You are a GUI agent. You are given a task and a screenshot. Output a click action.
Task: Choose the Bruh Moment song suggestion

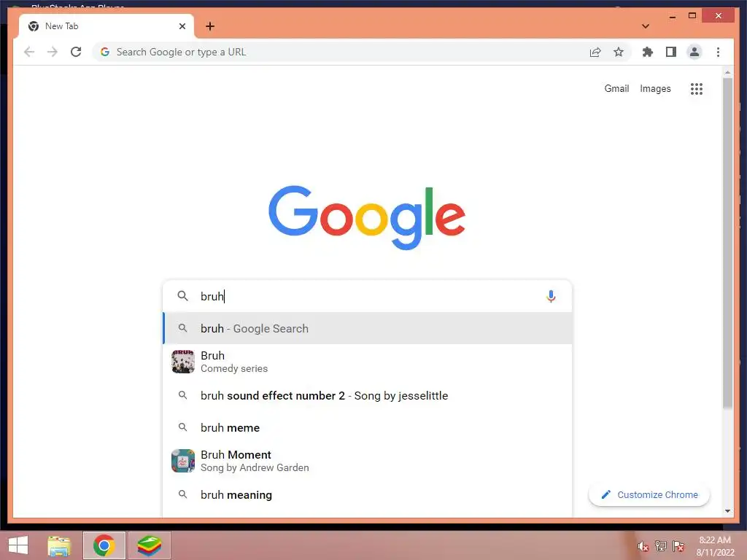point(367,461)
